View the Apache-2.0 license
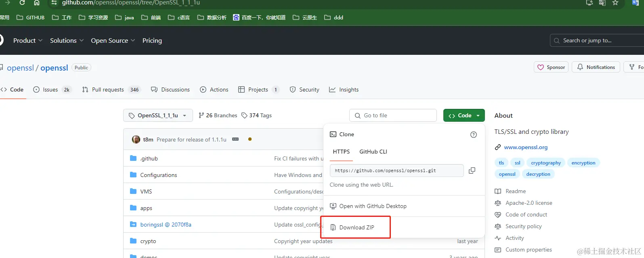The image size is (644, 258). click(x=524, y=203)
